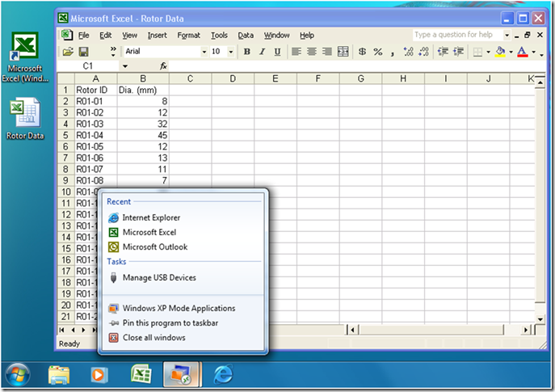The width and height of the screenshot is (555, 392).
Task: Open the Window menu
Action: [x=277, y=35]
